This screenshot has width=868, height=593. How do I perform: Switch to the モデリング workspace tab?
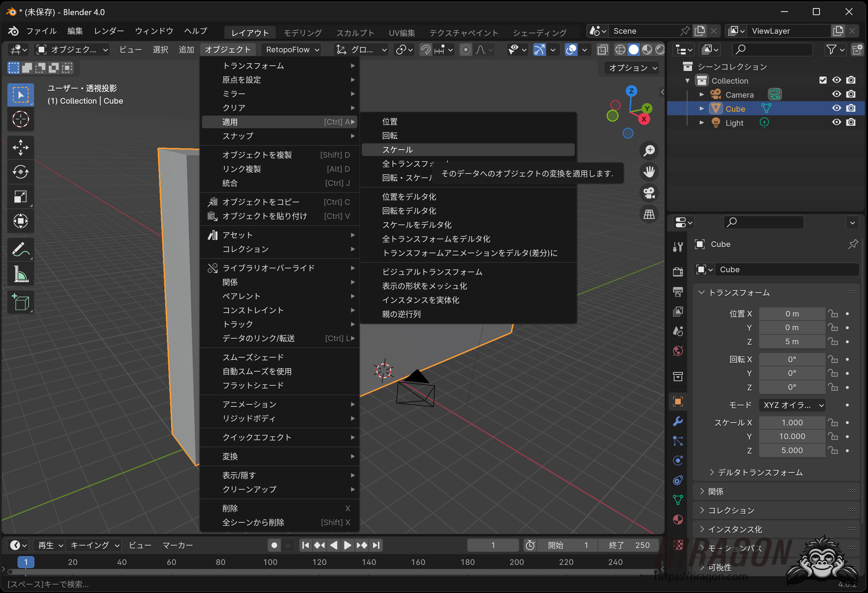pos(302,32)
